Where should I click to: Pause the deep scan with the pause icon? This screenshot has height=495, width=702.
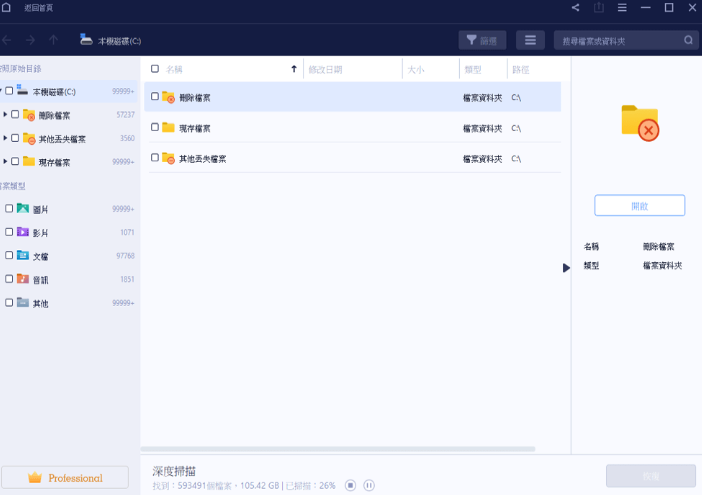point(369,485)
